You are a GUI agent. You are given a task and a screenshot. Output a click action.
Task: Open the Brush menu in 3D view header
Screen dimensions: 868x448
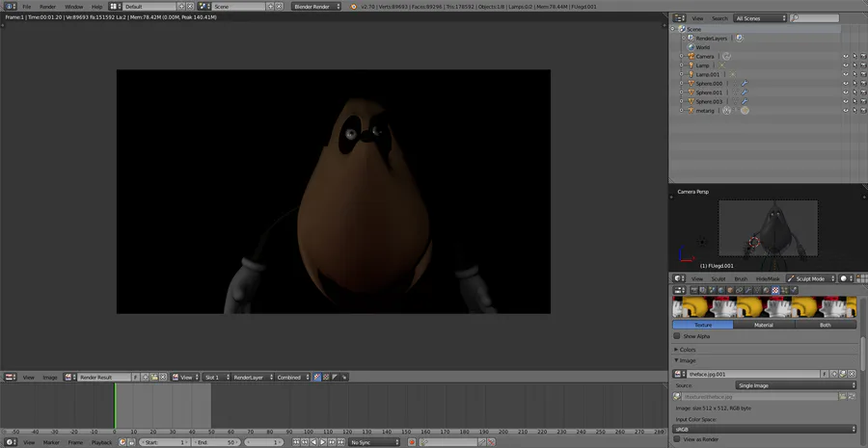click(741, 278)
